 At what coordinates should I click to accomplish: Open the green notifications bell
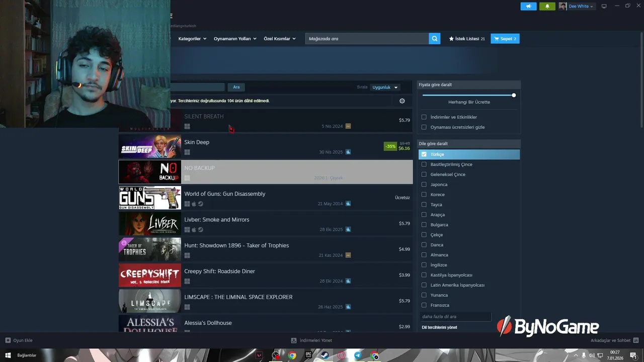click(547, 7)
